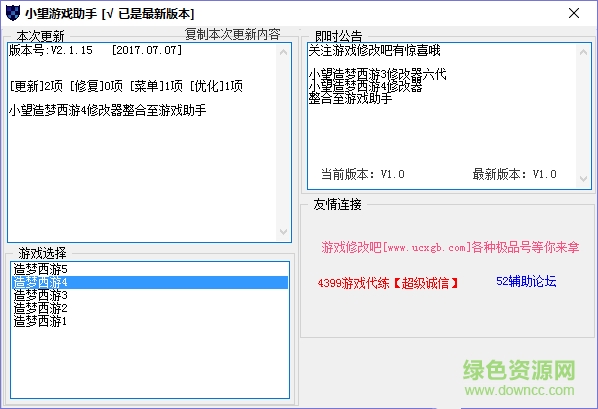The height and width of the screenshot is (409, 598).
Task: Click down arrow of 本次更新 scrollbar
Action: [283, 232]
